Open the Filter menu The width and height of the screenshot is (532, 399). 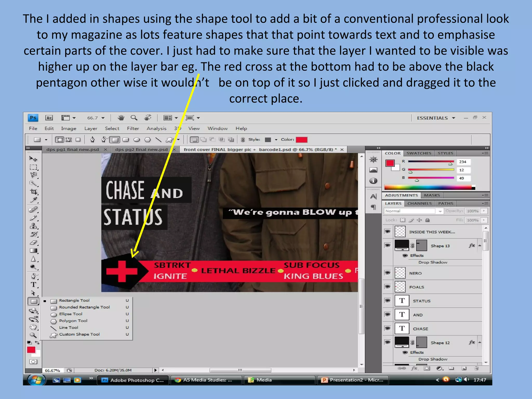[x=133, y=128]
